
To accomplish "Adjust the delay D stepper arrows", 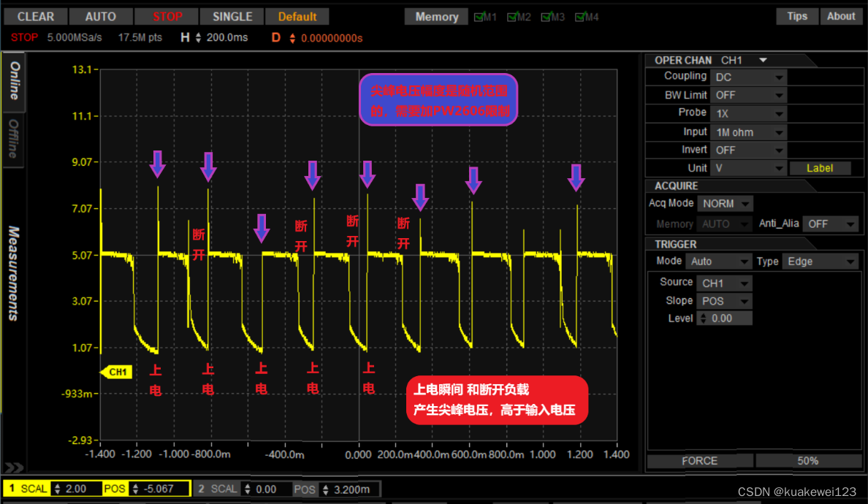I will click(x=292, y=38).
